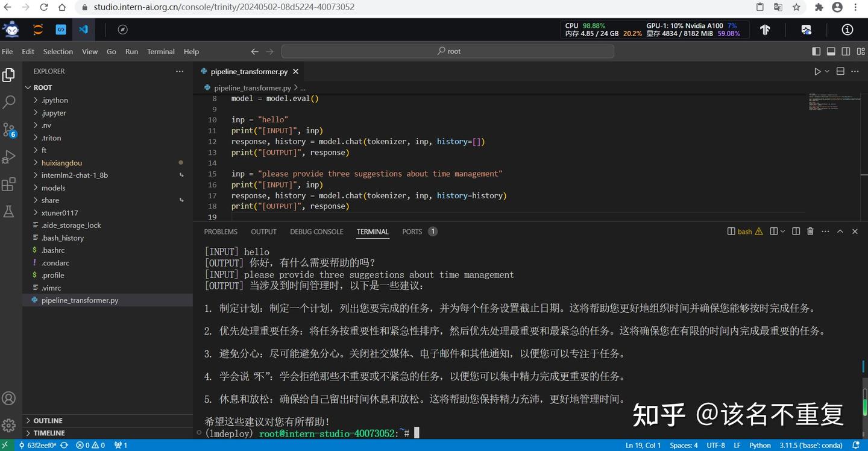This screenshot has height=451, width=868.
Task: Click the compass icon in top bar
Action: [122, 30]
